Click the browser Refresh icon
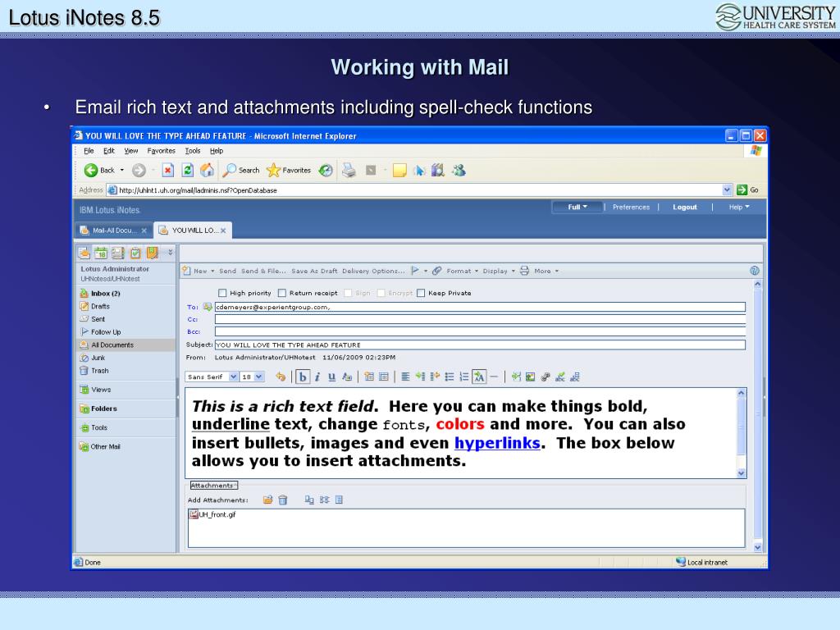 188,171
